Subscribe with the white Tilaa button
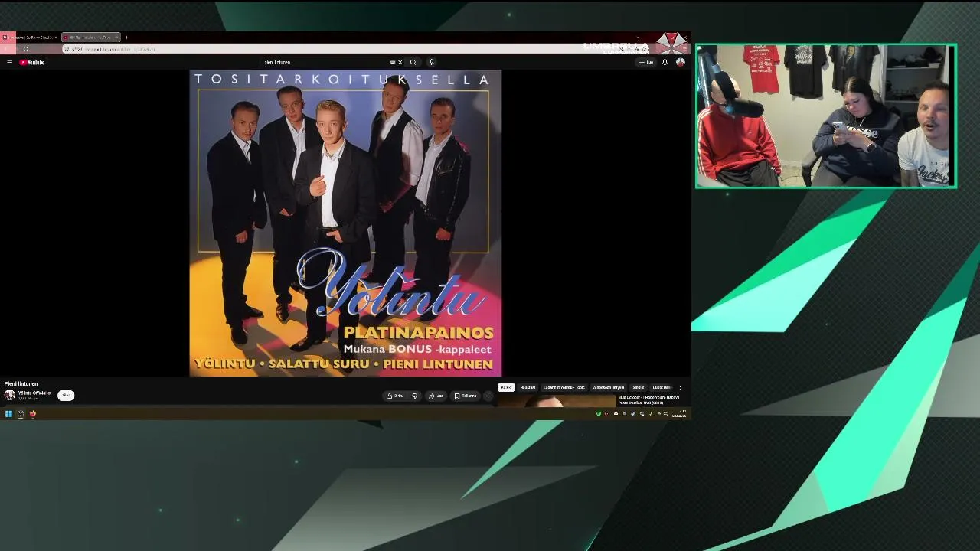The height and width of the screenshot is (551, 980). tap(66, 396)
